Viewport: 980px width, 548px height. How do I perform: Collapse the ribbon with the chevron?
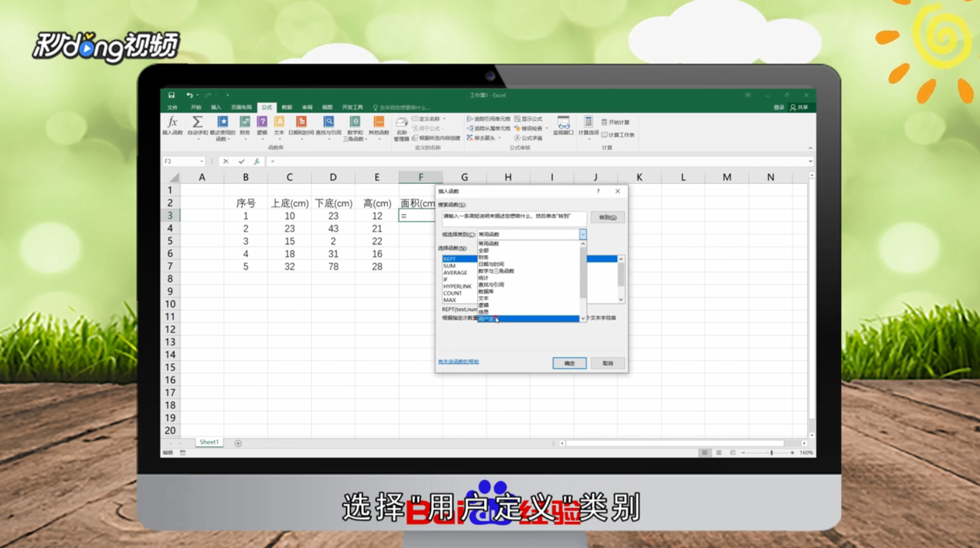click(x=810, y=148)
